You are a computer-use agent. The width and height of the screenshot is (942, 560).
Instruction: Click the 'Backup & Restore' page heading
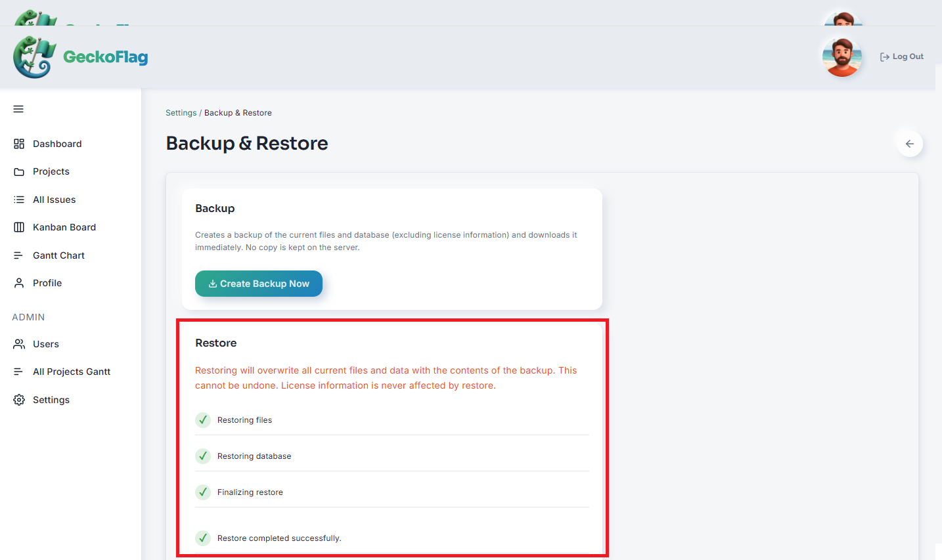pyautogui.click(x=247, y=143)
